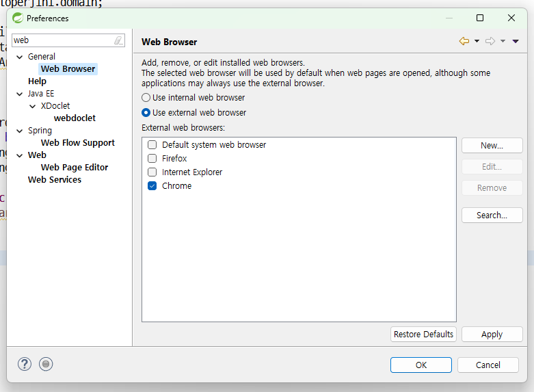The image size is (534, 392).
Task: Close the Preferences dialog
Action: pyautogui.click(x=511, y=18)
